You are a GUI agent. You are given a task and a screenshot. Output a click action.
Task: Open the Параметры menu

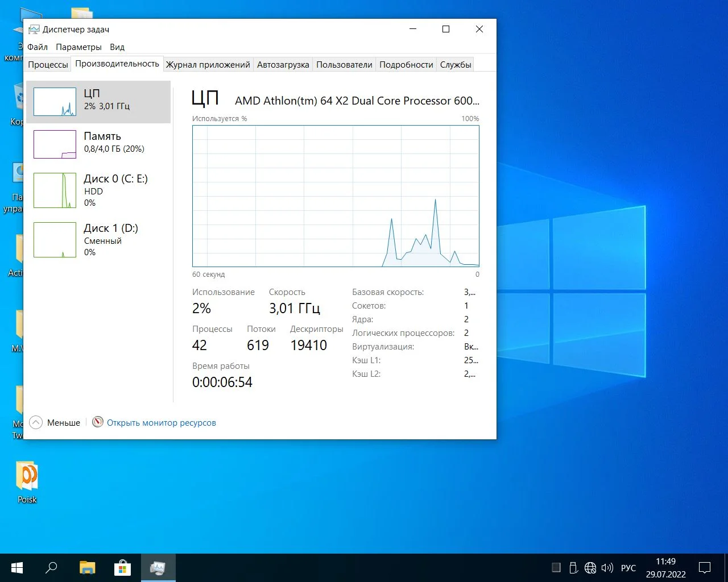78,47
